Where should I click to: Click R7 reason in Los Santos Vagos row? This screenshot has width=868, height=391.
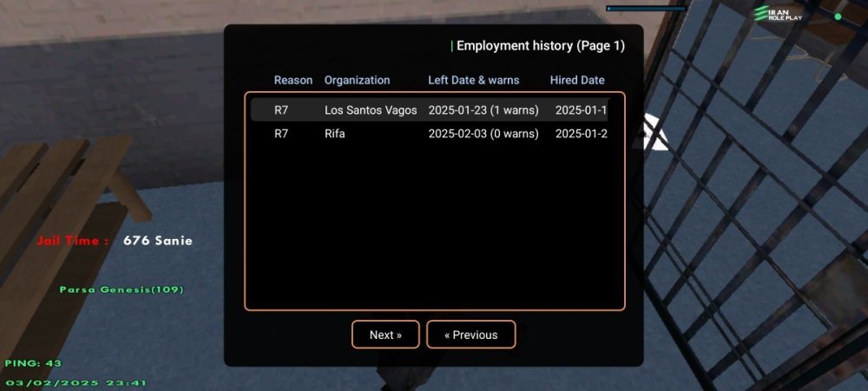tap(281, 110)
